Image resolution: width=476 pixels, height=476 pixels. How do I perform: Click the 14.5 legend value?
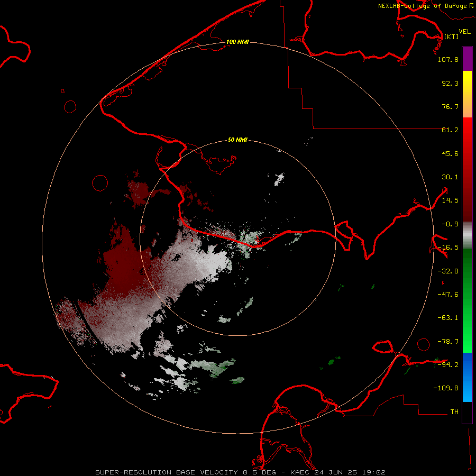click(450, 200)
